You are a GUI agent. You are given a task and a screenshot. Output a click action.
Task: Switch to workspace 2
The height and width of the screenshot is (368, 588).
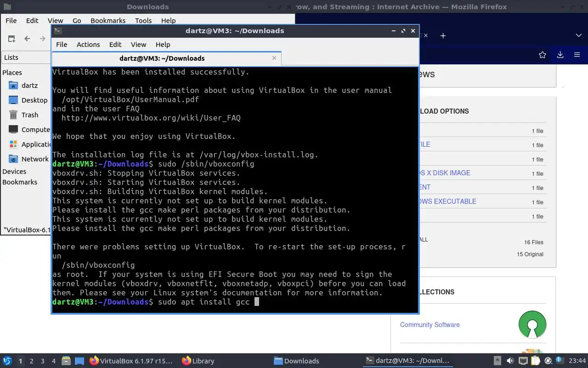point(32,361)
